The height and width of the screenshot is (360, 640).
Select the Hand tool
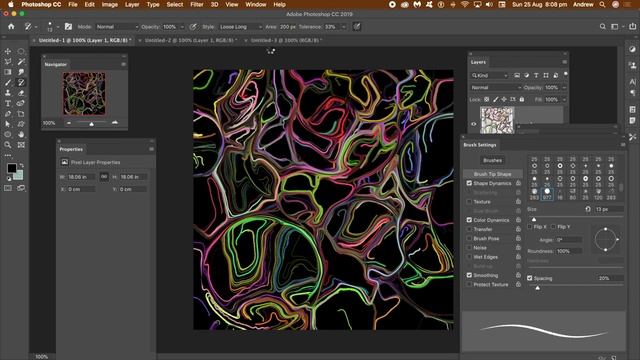[x=21, y=134]
